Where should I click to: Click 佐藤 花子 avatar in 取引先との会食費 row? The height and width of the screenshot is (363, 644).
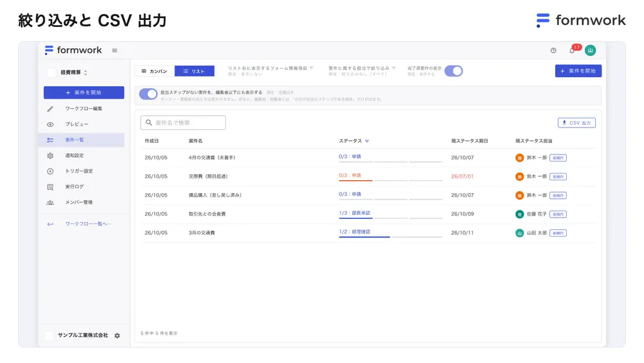(520, 214)
